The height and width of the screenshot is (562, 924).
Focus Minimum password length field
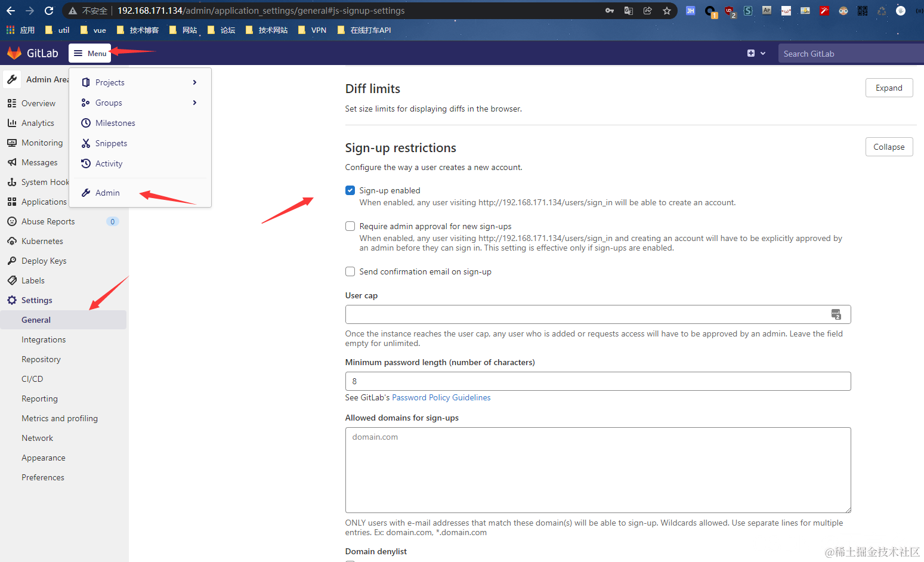tap(598, 381)
